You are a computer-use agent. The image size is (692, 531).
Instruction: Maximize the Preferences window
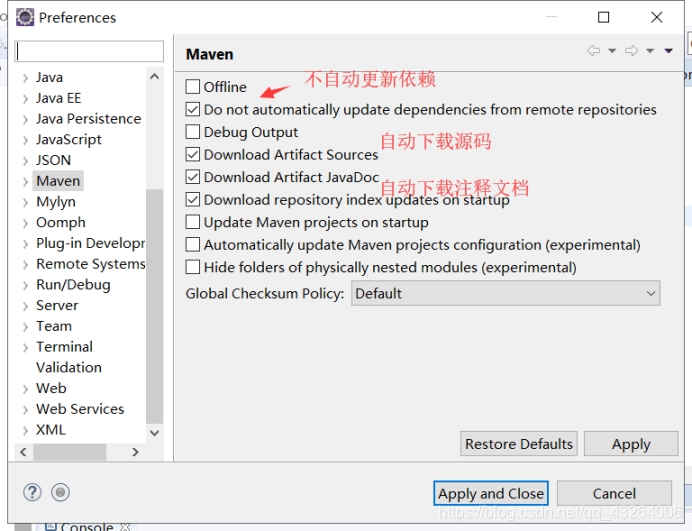pyautogui.click(x=603, y=17)
